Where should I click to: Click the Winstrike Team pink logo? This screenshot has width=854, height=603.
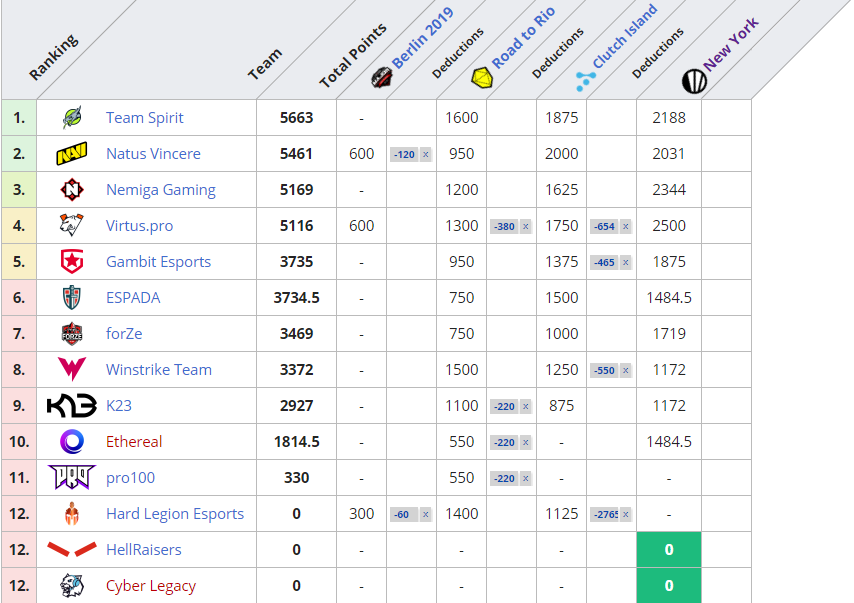(x=72, y=370)
